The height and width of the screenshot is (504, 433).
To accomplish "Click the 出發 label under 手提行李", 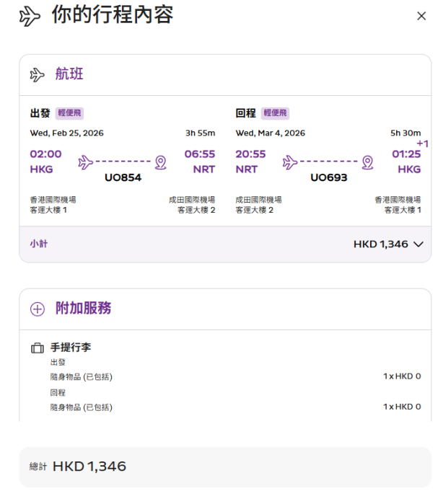I will pyautogui.click(x=58, y=362).
